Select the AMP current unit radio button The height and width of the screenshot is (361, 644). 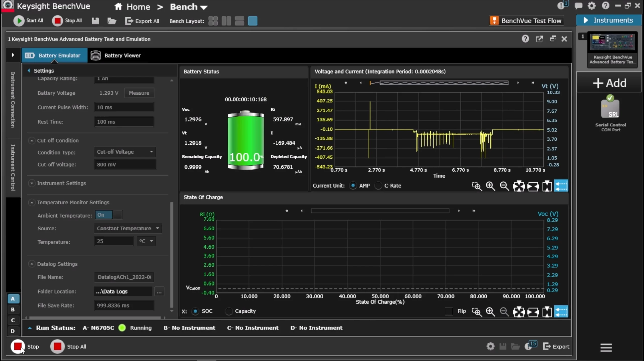click(353, 186)
